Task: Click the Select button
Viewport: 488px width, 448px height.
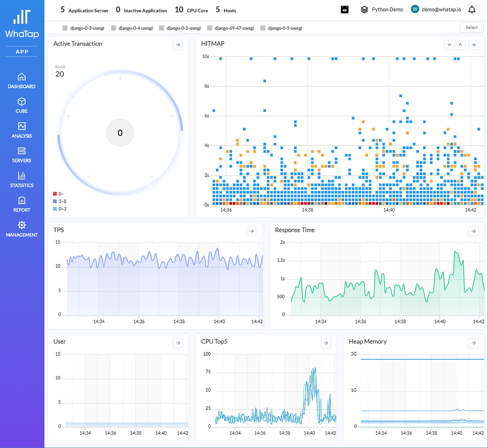Action: tap(472, 27)
